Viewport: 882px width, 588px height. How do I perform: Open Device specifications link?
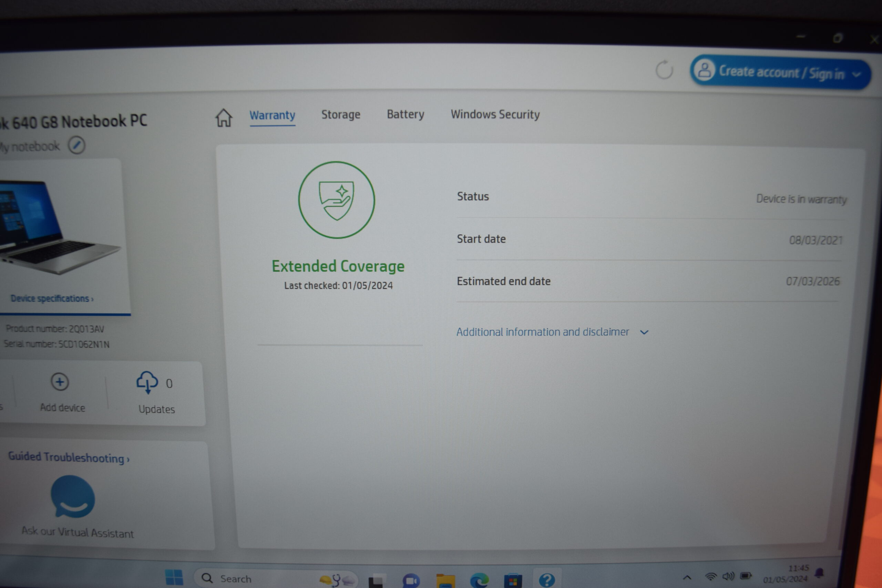click(52, 299)
